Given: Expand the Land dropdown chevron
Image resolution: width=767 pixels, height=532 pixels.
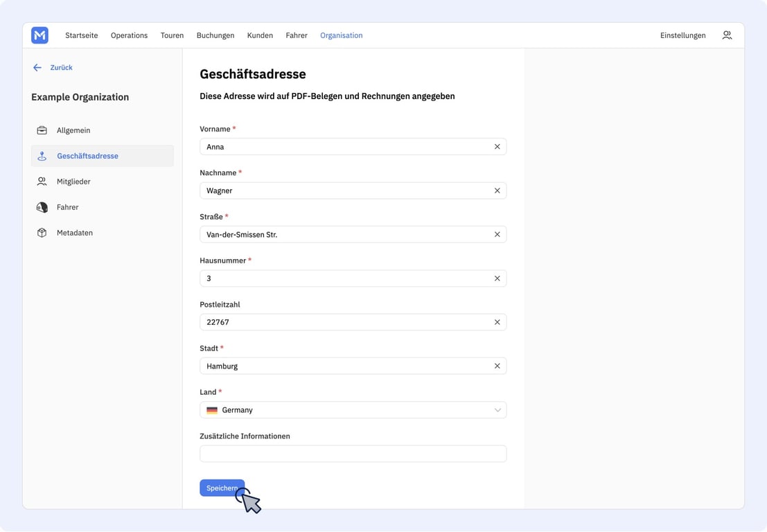Looking at the screenshot, I should 497,410.
